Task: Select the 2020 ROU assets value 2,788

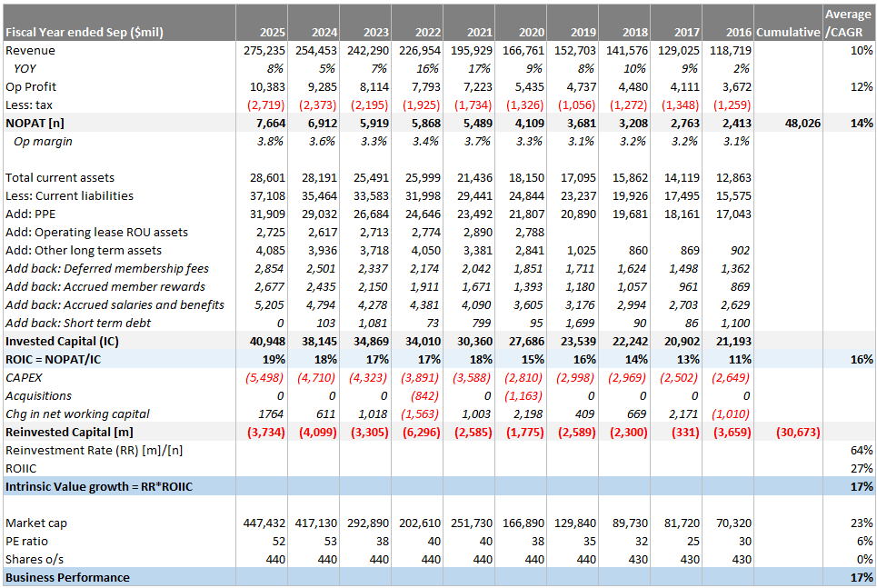Action: pyautogui.click(x=529, y=232)
